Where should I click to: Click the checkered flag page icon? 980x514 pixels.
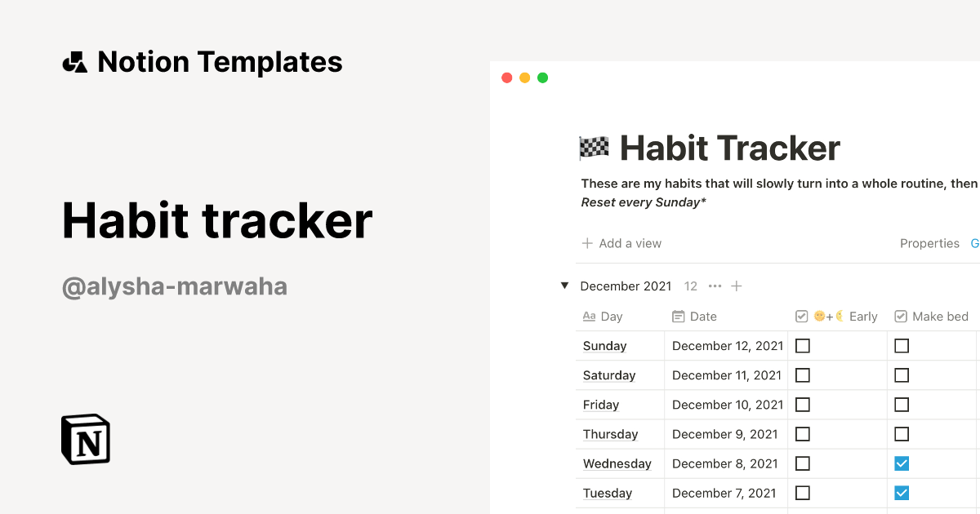pyautogui.click(x=592, y=148)
